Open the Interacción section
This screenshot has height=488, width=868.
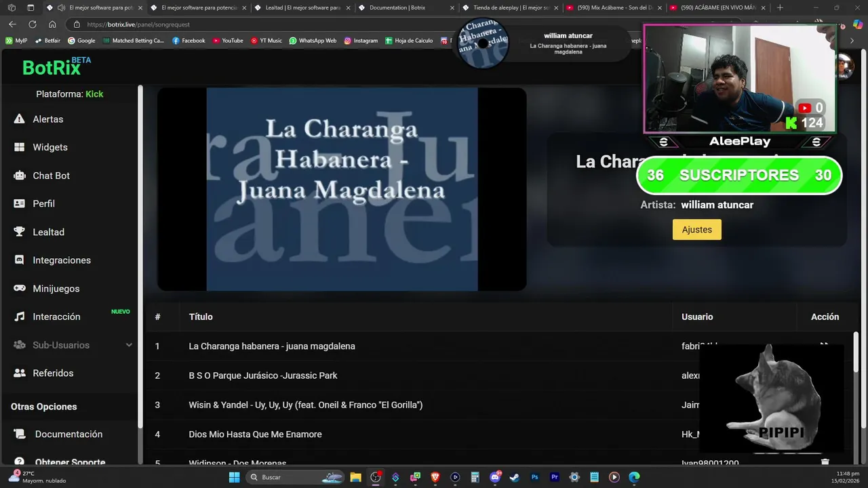(x=56, y=317)
